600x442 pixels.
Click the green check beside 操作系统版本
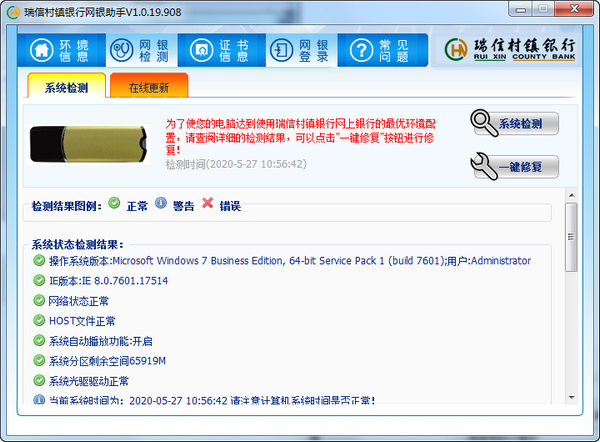click(x=39, y=261)
